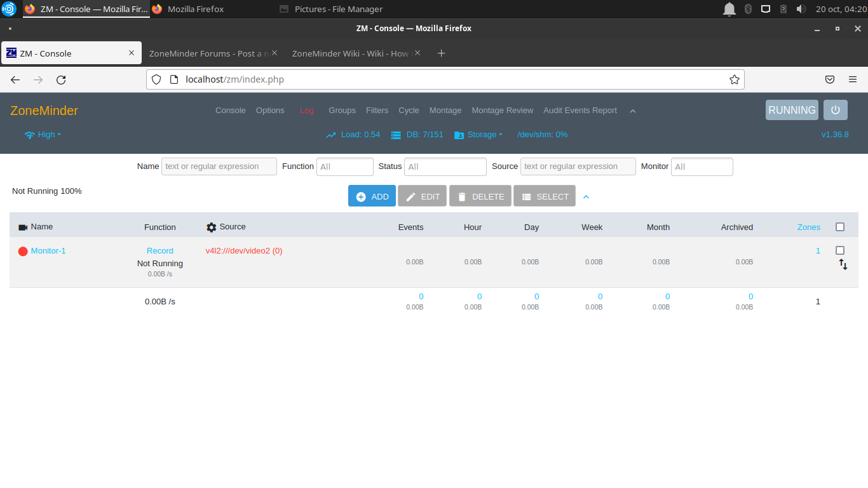Click the ADD monitor button

click(372, 196)
